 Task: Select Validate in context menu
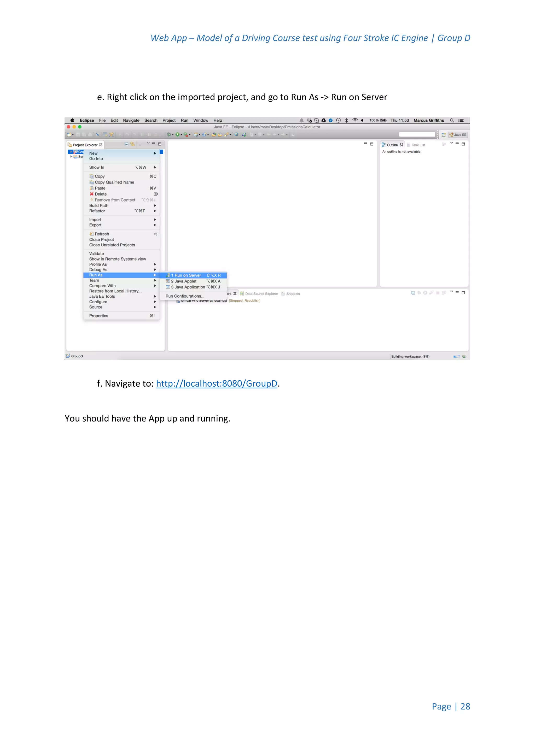click(121, 253)
